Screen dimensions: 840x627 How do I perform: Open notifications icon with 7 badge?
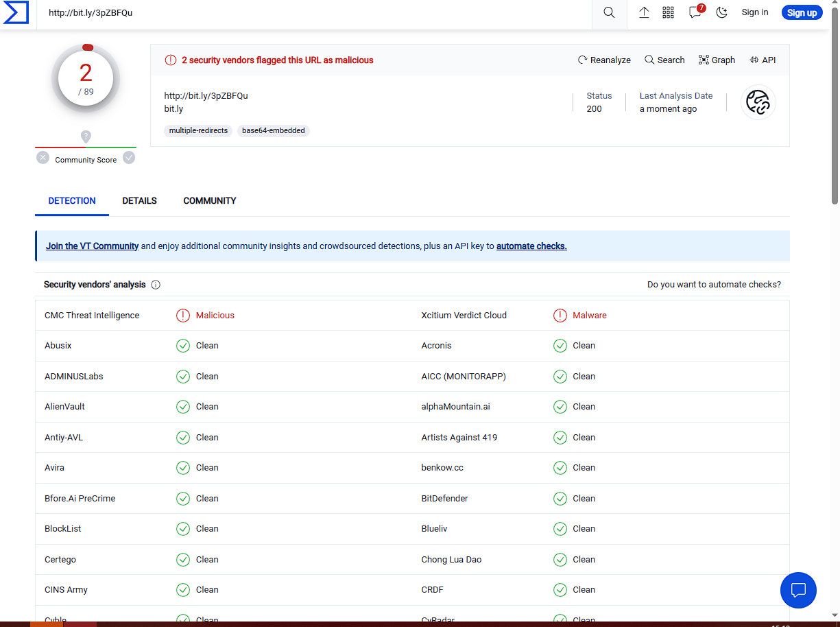(x=696, y=12)
